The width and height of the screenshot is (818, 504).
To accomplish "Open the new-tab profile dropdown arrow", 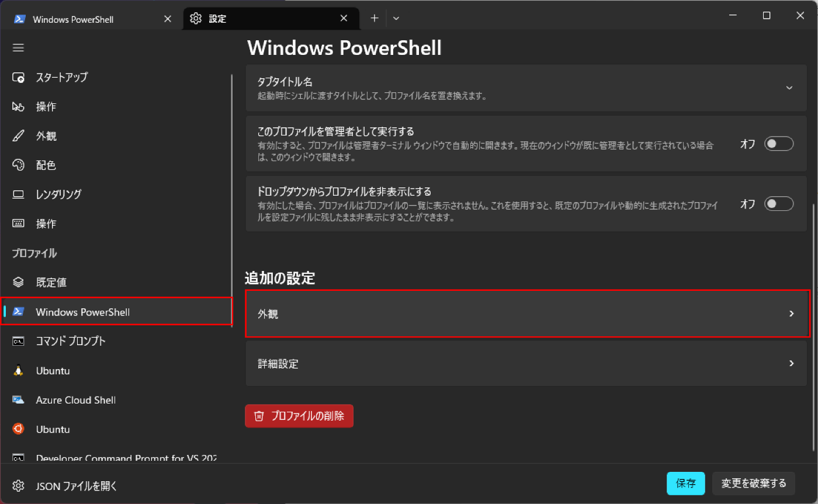I will tap(396, 18).
